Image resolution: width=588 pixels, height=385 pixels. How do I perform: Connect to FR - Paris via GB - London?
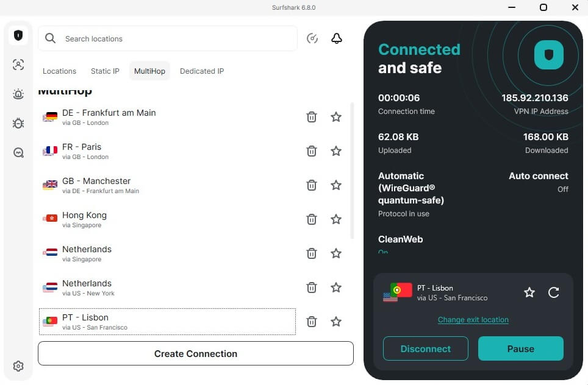[x=167, y=151]
